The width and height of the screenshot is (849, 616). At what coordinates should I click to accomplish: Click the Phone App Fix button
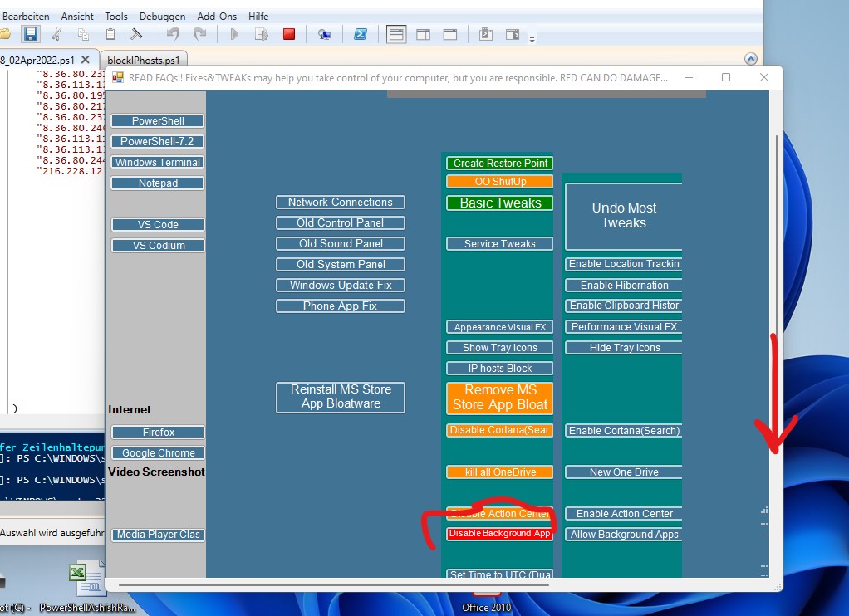click(x=340, y=306)
